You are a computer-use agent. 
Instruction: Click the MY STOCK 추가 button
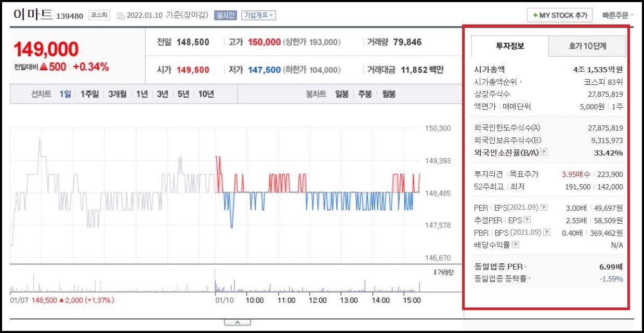click(x=560, y=16)
